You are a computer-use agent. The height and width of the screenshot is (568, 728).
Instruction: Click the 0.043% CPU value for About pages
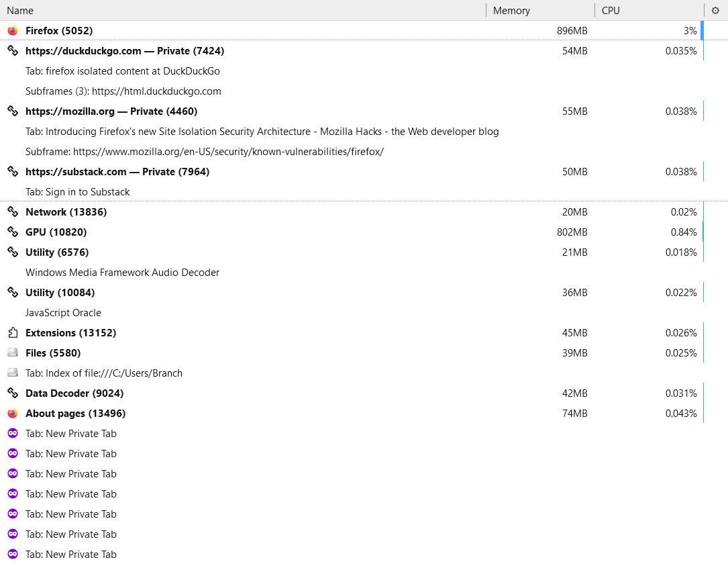(681, 414)
